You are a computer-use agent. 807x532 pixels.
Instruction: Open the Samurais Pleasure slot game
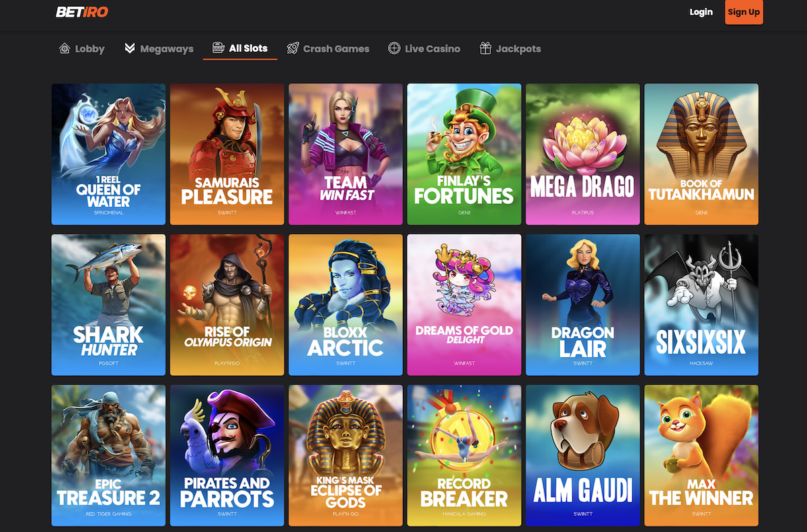[x=227, y=154]
